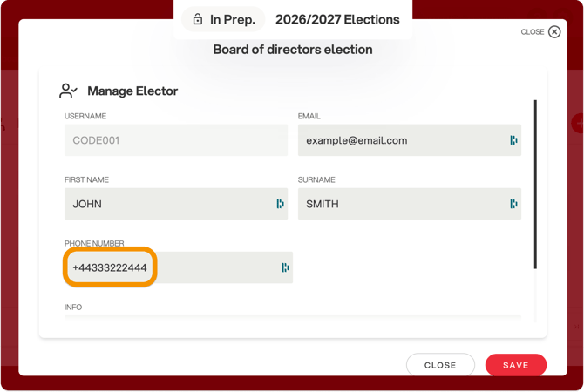Click the lock icon beside In Prep.

[x=198, y=19]
